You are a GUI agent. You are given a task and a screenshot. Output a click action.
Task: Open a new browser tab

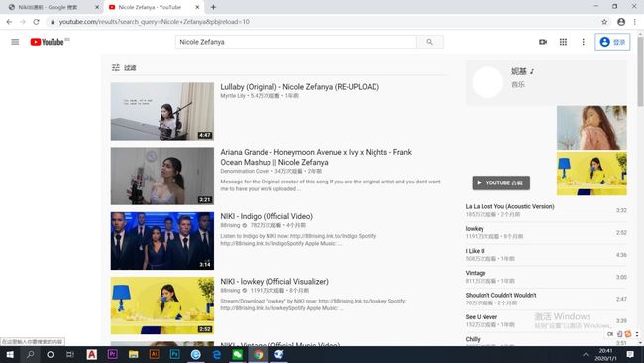tap(213, 7)
